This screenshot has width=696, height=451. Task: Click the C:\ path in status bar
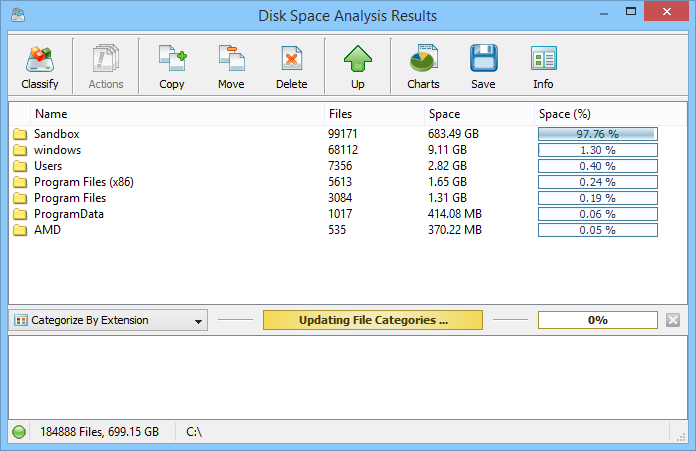point(194,432)
